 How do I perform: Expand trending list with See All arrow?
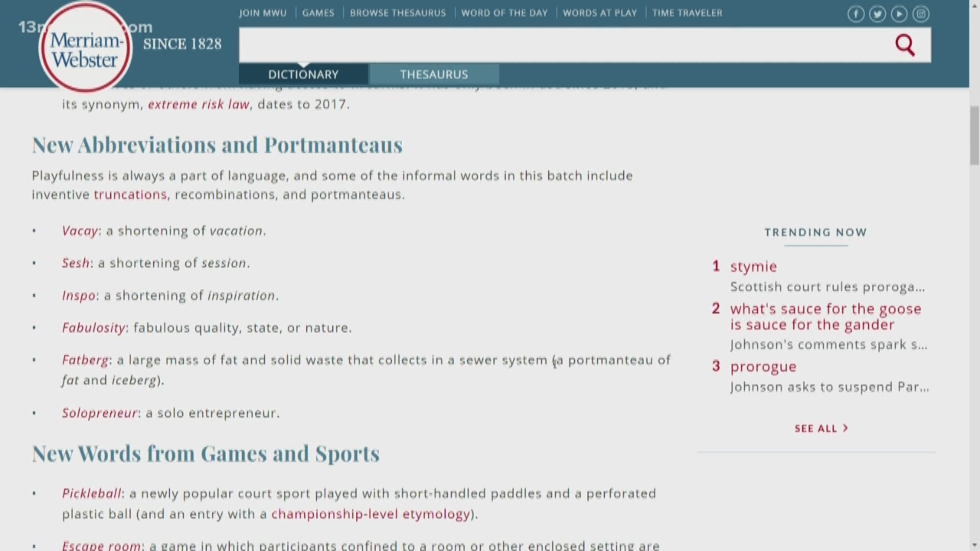(821, 429)
